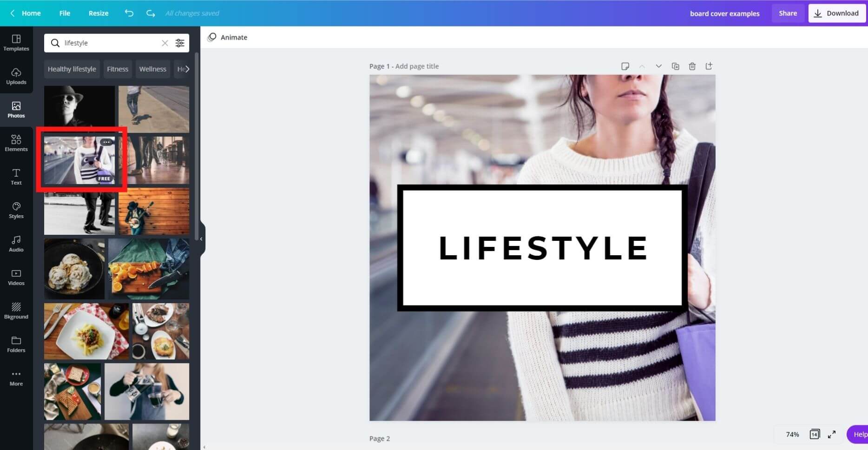
Task: Switch to grid view of pages
Action: click(814, 434)
